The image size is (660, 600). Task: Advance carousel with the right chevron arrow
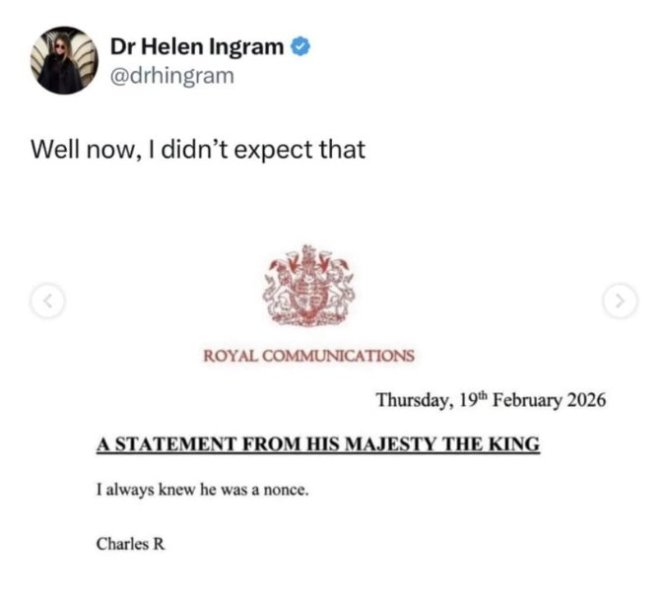621,298
